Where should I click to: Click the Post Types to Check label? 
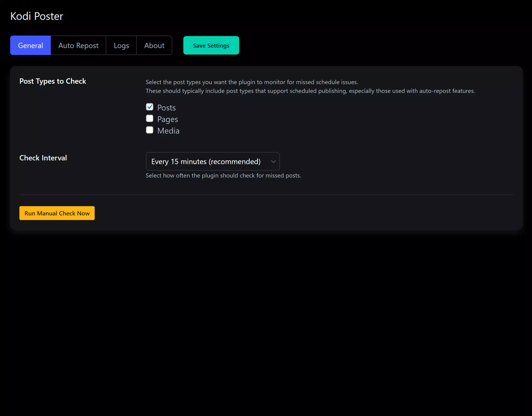(x=53, y=81)
